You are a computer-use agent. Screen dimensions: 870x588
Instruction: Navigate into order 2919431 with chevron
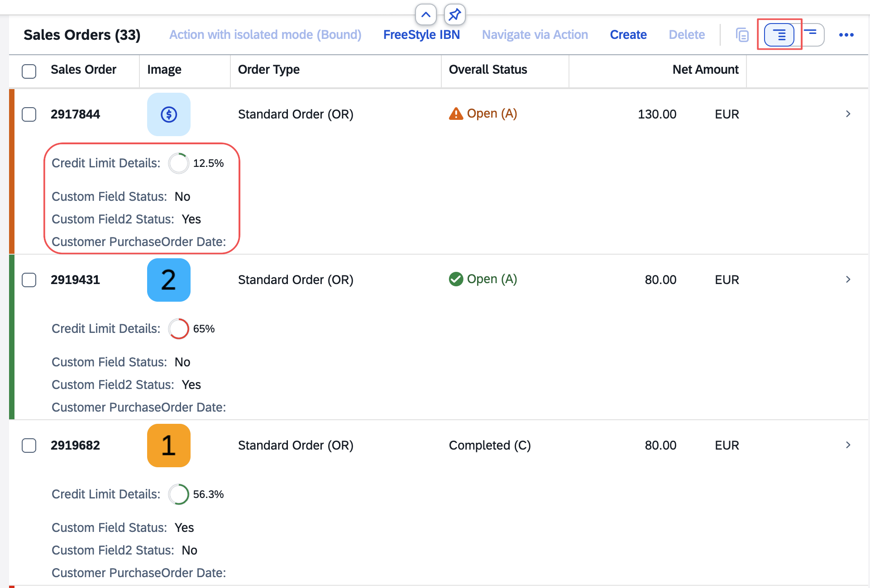pyautogui.click(x=848, y=280)
